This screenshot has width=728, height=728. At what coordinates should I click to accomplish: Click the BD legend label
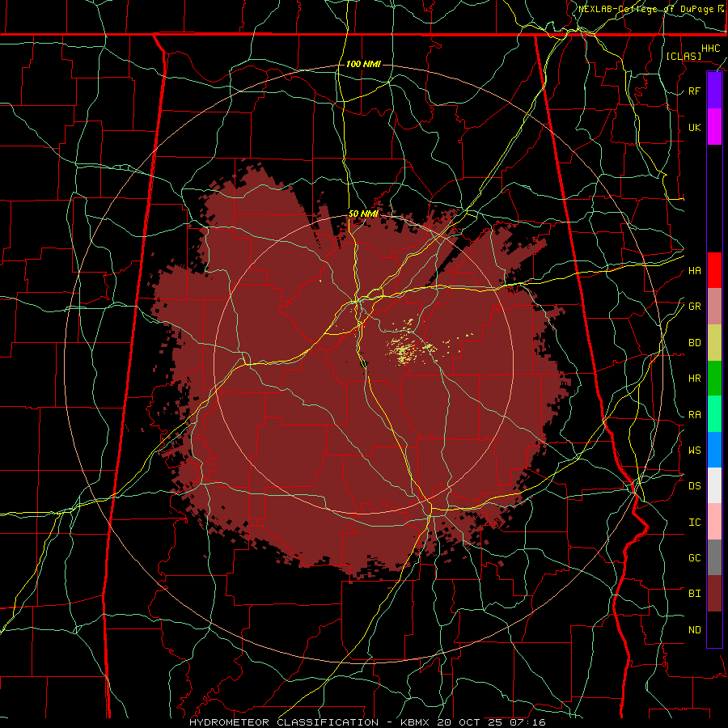(x=694, y=343)
